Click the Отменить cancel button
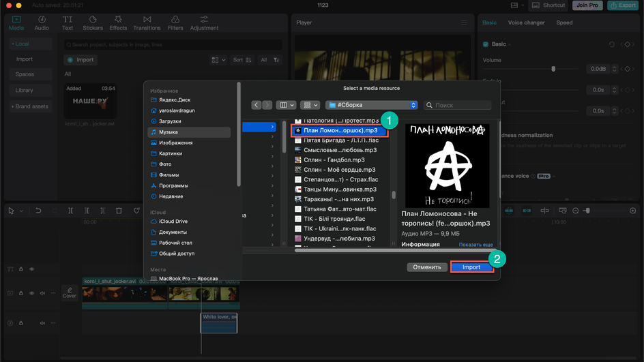644x362 pixels. click(427, 267)
